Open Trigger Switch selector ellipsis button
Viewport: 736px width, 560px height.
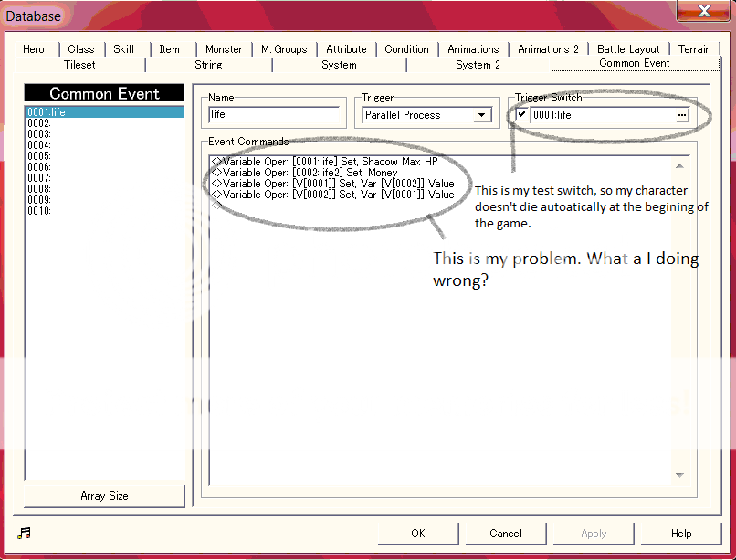(x=681, y=115)
